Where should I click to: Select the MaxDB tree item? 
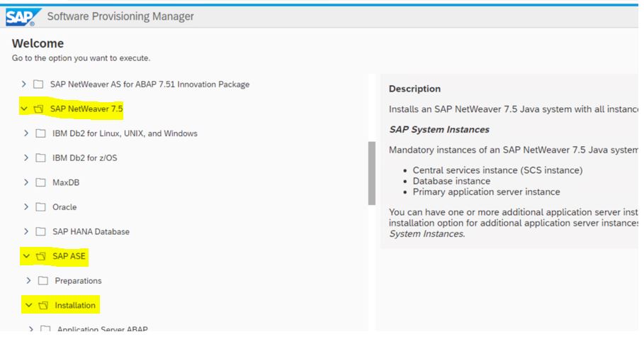point(66,182)
